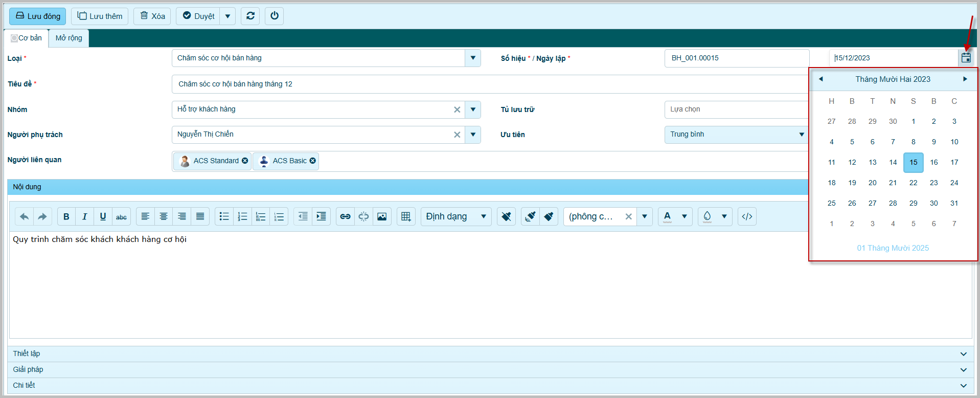The image size is (980, 398).
Task: Toggle bold formatting
Action: [x=66, y=216]
